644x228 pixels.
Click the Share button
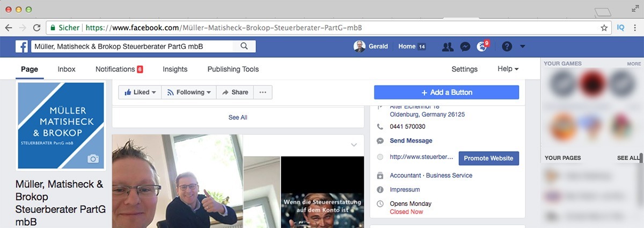235,92
